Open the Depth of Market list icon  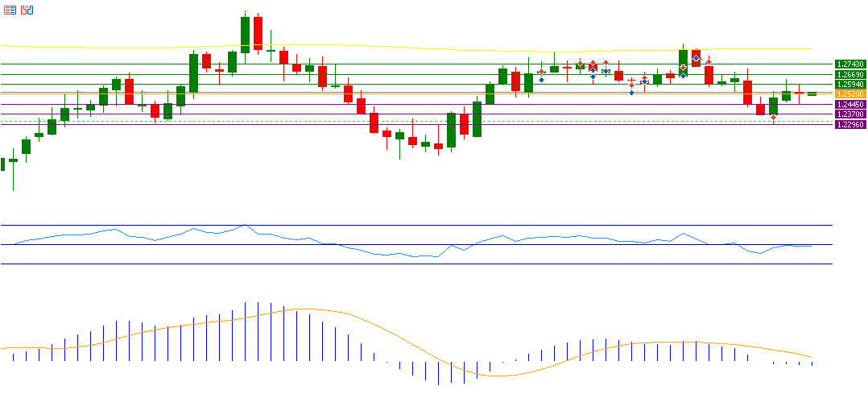10,10
